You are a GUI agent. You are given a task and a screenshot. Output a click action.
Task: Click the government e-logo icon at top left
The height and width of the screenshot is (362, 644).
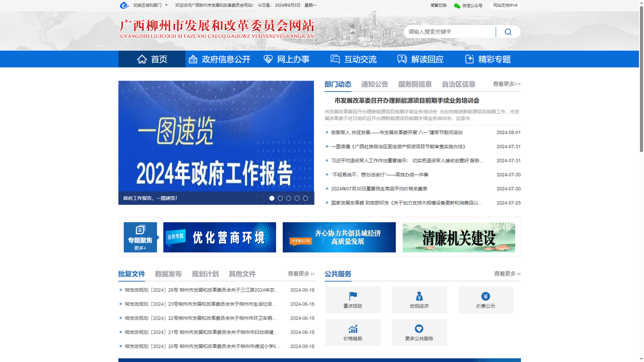124,5
